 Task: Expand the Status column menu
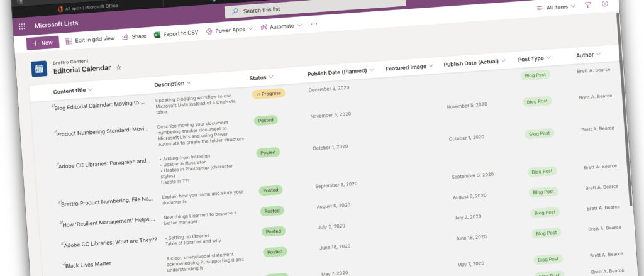tap(271, 77)
